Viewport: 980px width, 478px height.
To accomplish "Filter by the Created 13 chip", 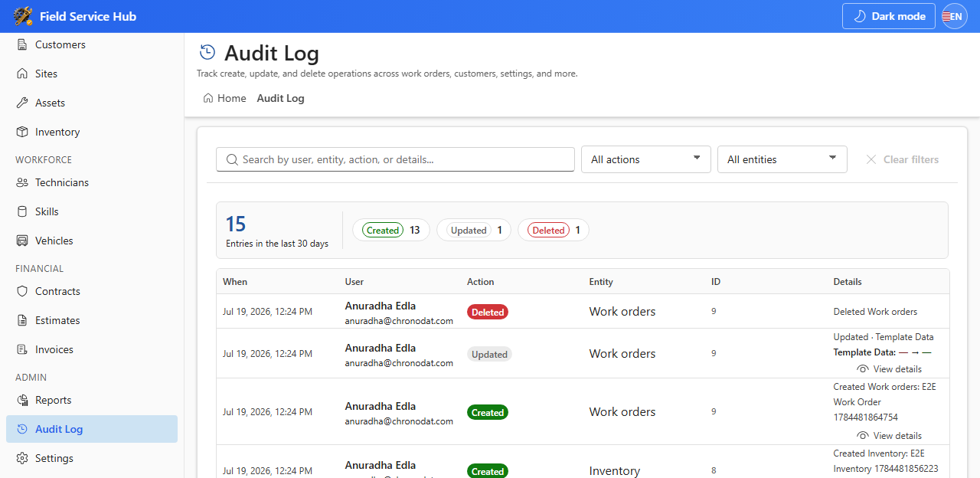I will (390, 230).
